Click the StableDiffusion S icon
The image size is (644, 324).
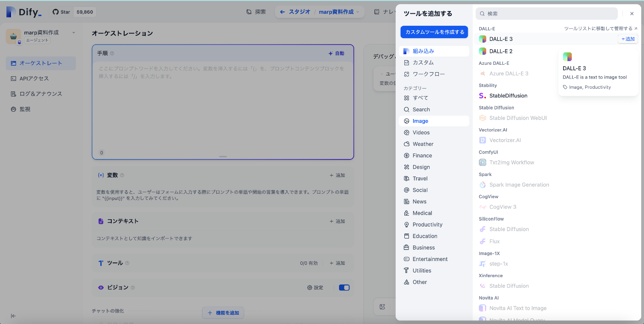[483, 96]
